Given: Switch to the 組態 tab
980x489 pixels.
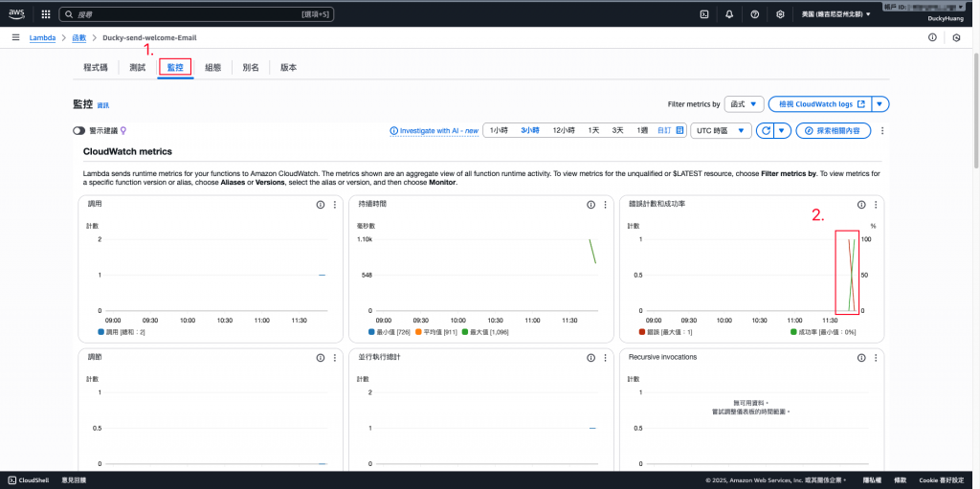Looking at the screenshot, I should [x=212, y=68].
